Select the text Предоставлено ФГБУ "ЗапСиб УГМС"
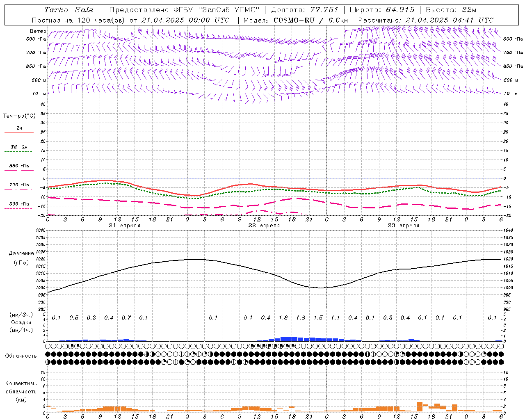525x420 pixels. pyautogui.click(x=185, y=10)
